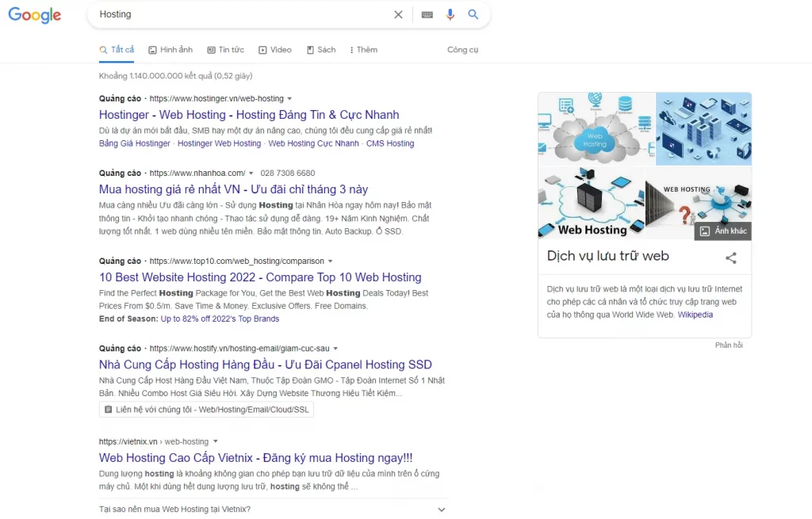The width and height of the screenshot is (812, 519).
Task: Click the Dịch vụ lưu trữ web heading
Action: pyautogui.click(x=607, y=256)
